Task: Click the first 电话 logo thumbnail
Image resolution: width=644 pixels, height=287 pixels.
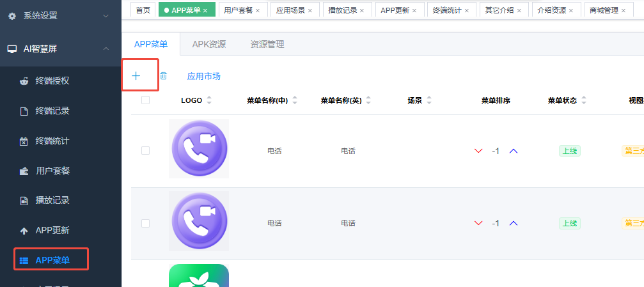Action: [x=199, y=149]
